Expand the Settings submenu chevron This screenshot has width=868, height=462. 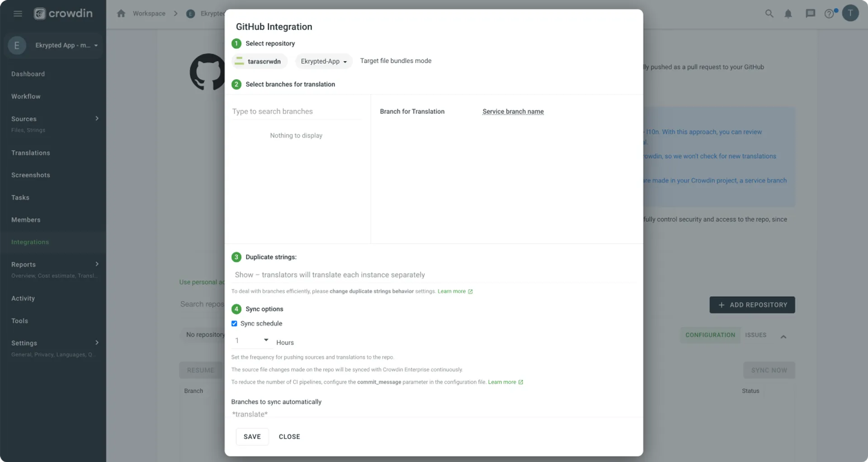tap(97, 343)
